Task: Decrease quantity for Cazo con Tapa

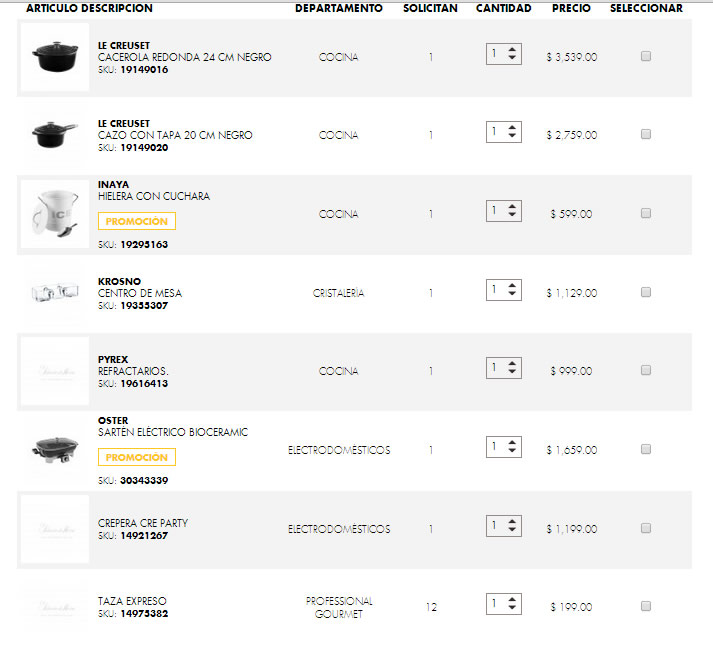Action: click(x=513, y=137)
